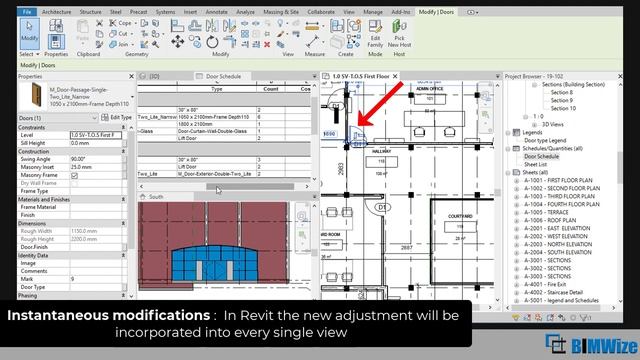This screenshot has height=360, width=640.
Task: Select the Mirror Pick Axis tool
Action: click(x=212, y=26)
